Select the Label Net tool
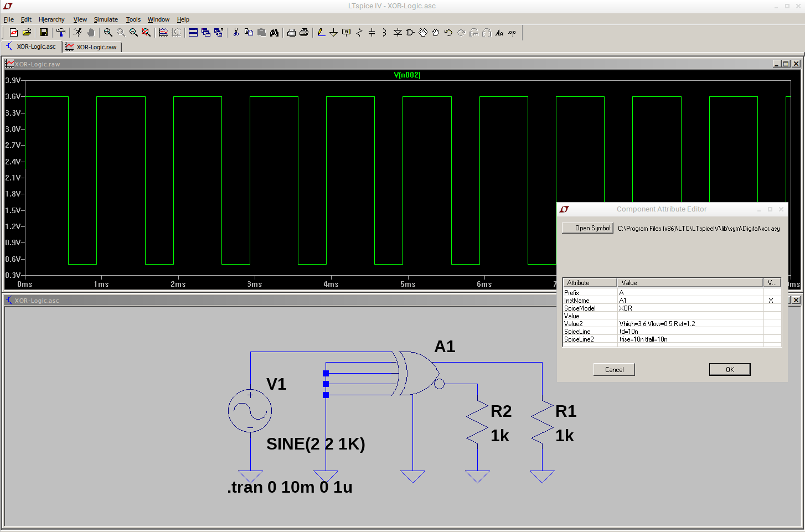This screenshot has height=532, width=805. coord(347,33)
